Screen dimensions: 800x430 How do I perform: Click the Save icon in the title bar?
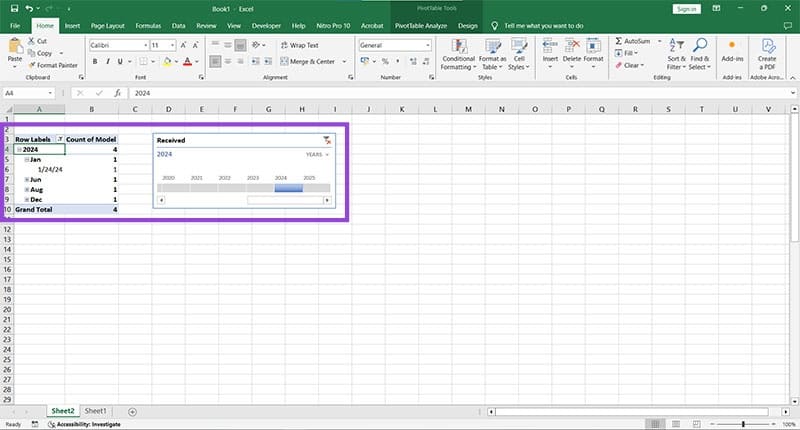tap(14, 8)
